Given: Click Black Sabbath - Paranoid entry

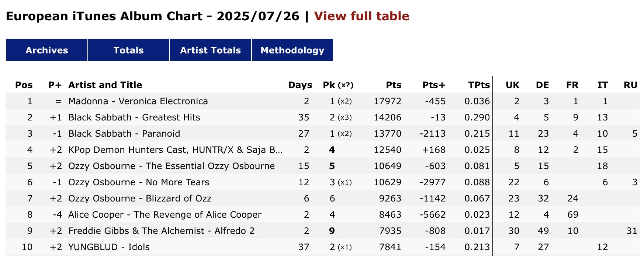Looking at the screenshot, I should point(124,134).
